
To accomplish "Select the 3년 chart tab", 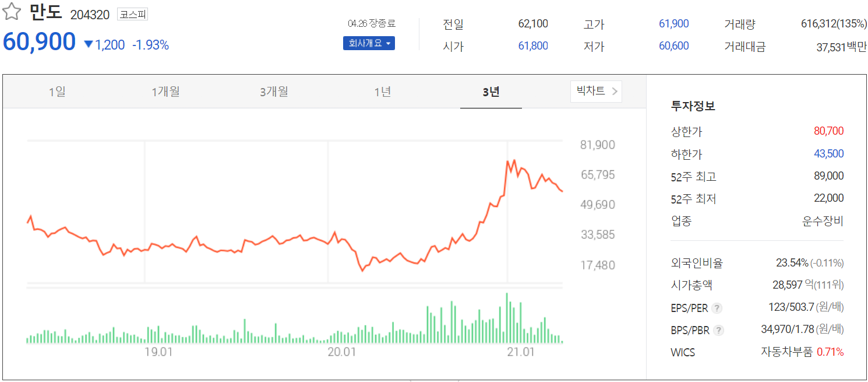I will [x=491, y=92].
